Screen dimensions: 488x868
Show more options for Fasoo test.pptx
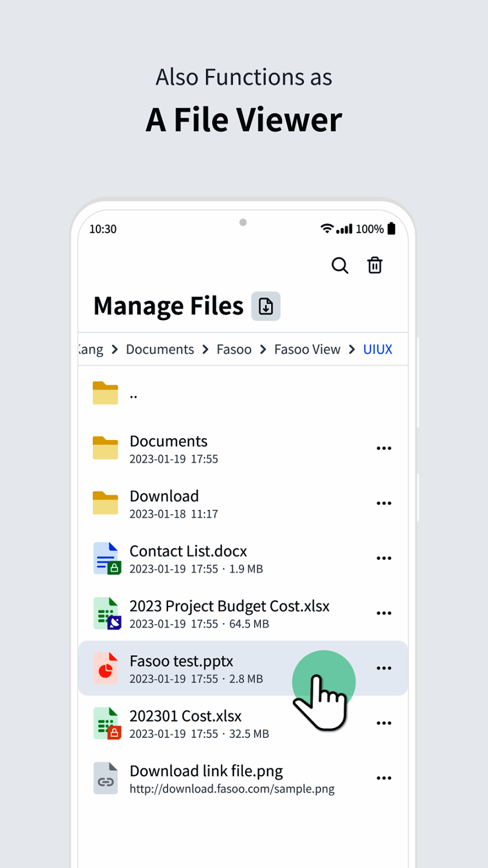(x=384, y=668)
